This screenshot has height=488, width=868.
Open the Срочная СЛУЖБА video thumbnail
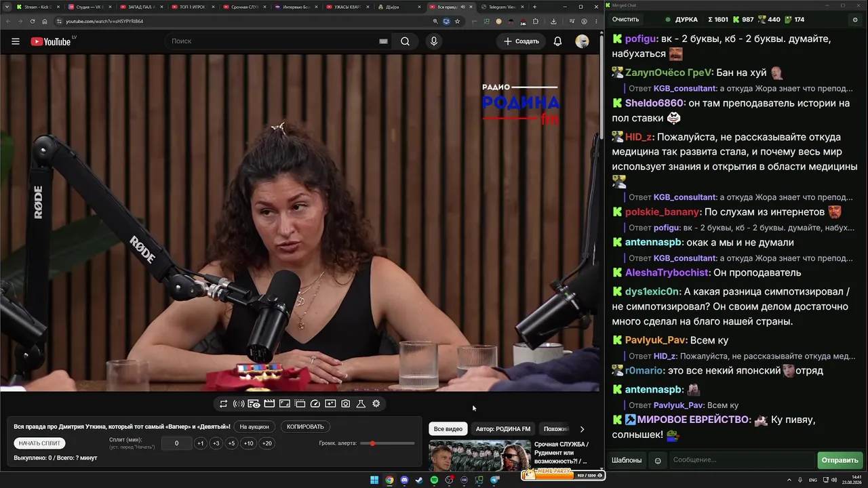pyautogui.click(x=479, y=456)
